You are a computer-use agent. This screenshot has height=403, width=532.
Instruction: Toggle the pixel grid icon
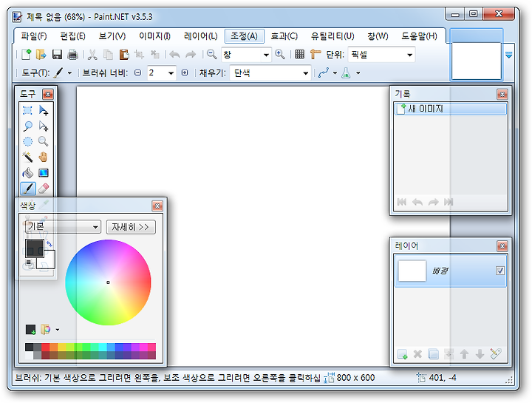[299, 54]
